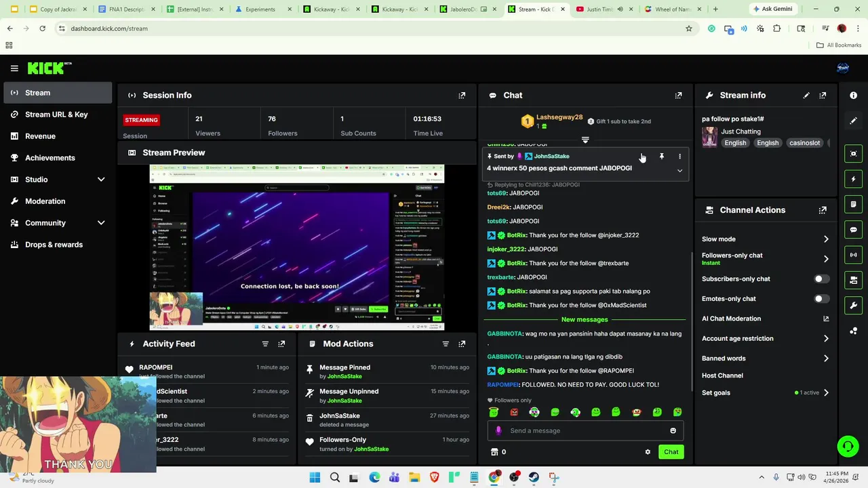
Task: Edit the Stream info with pencil icon
Action: [806, 96]
